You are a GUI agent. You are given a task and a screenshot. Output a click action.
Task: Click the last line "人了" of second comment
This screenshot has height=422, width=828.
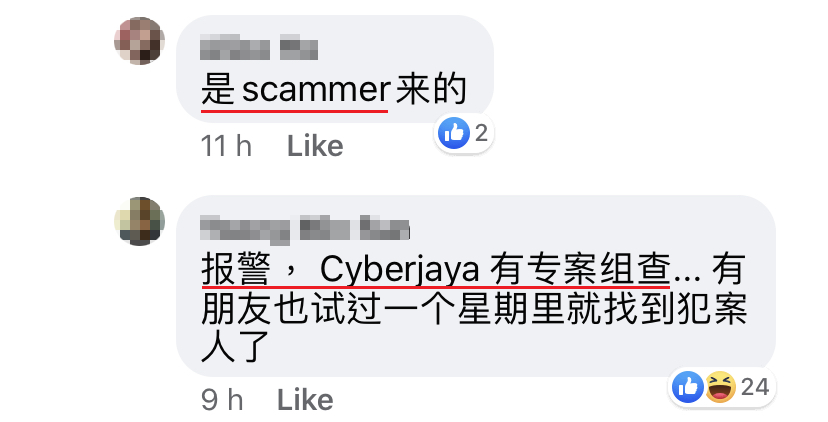(236, 345)
